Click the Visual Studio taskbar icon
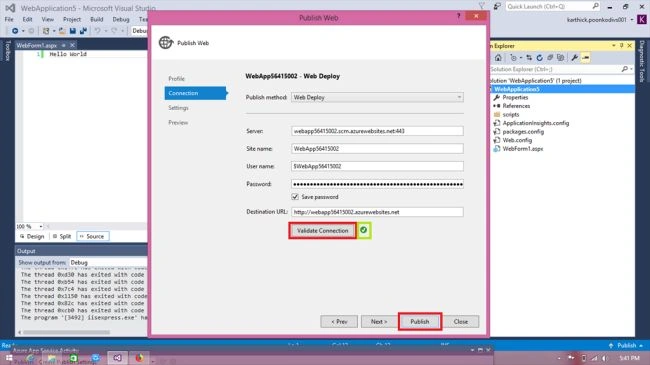The height and width of the screenshot is (365, 650). pos(117,358)
